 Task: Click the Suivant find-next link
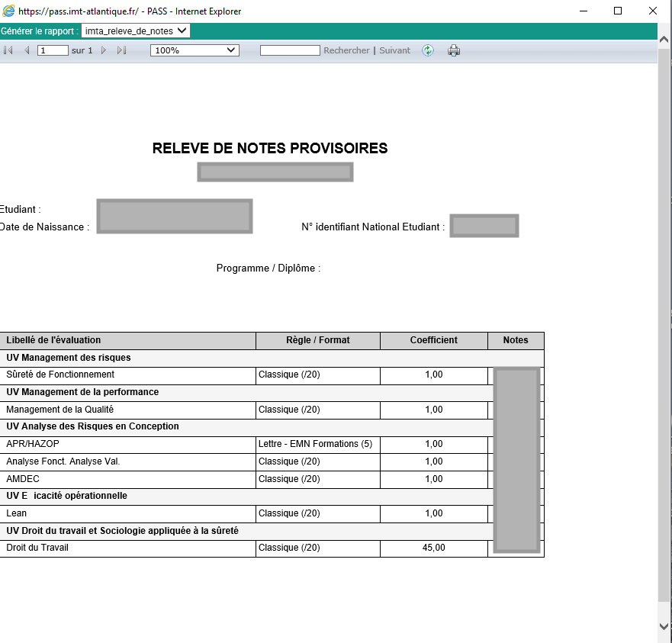pos(394,50)
